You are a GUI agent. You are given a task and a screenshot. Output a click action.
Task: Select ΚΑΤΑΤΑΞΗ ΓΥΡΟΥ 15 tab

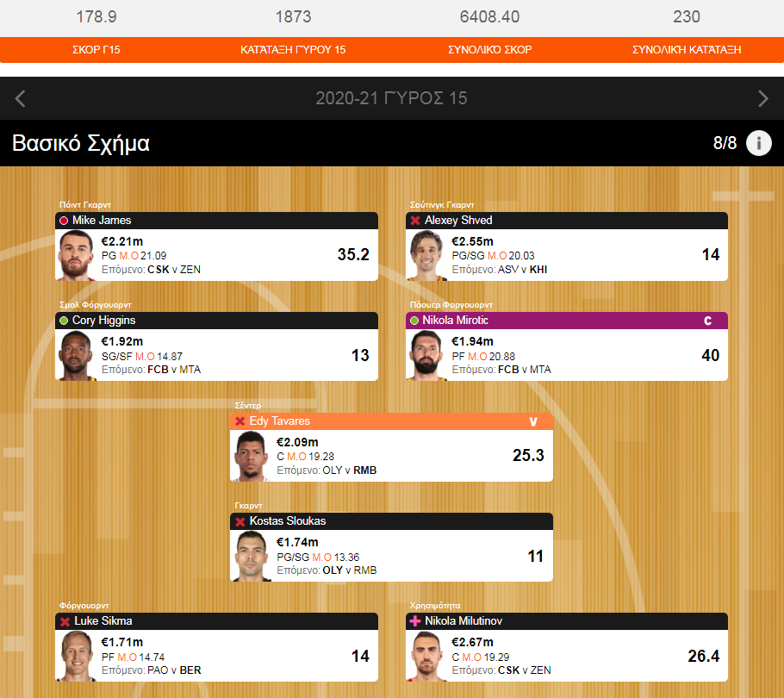coord(293,49)
